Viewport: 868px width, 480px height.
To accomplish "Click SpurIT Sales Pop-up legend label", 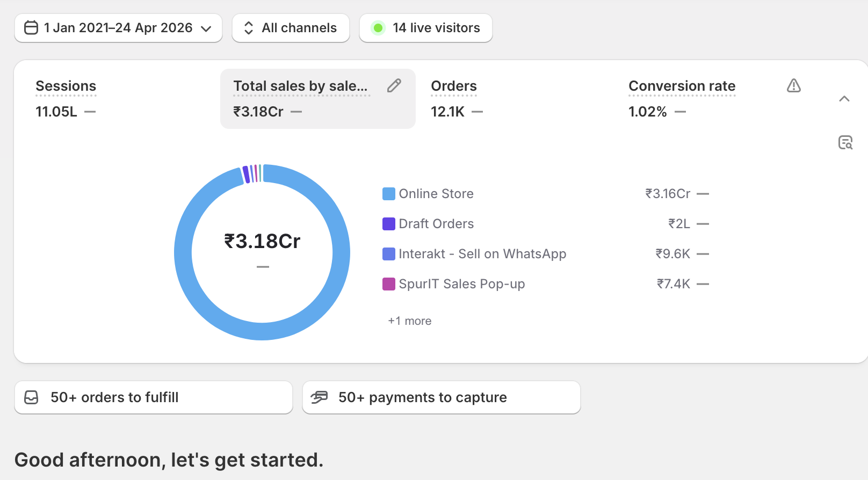I will tap(462, 284).
